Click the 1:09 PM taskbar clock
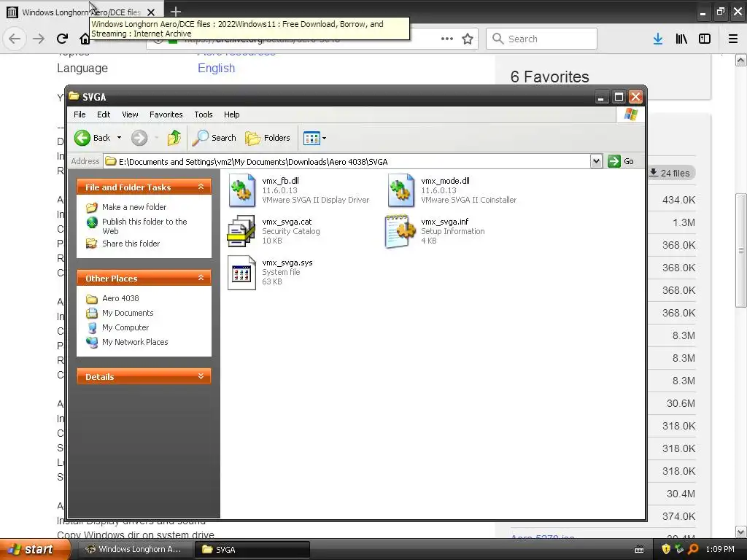The height and width of the screenshot is (560, 747). click(x=720, y=549)
